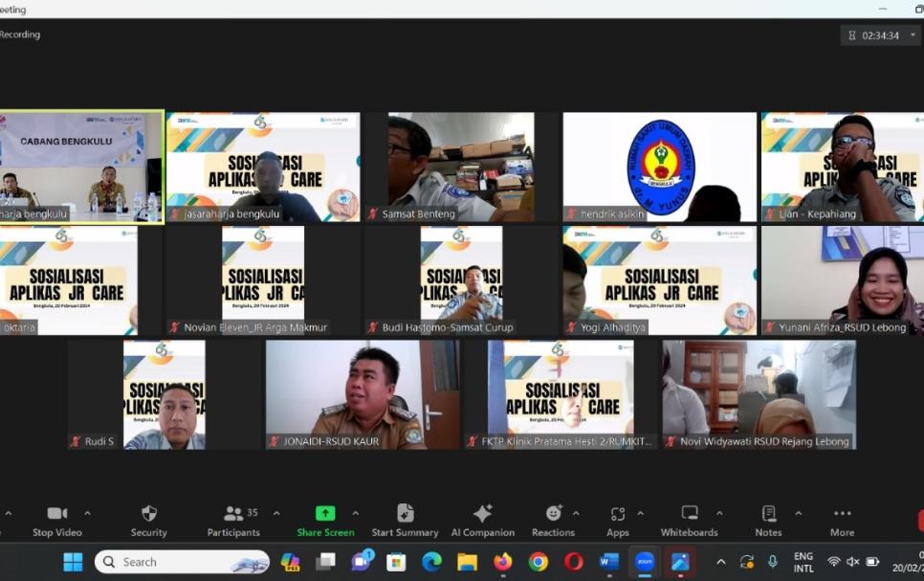Minimize the Zoom meeting window
The width and height of the screenshot is (924, 581).
(882, 9)
